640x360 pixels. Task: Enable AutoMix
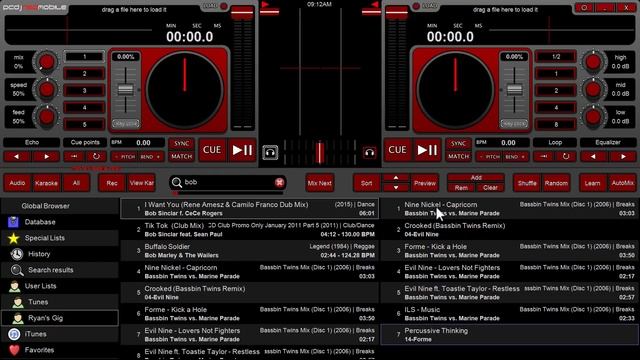622,183
